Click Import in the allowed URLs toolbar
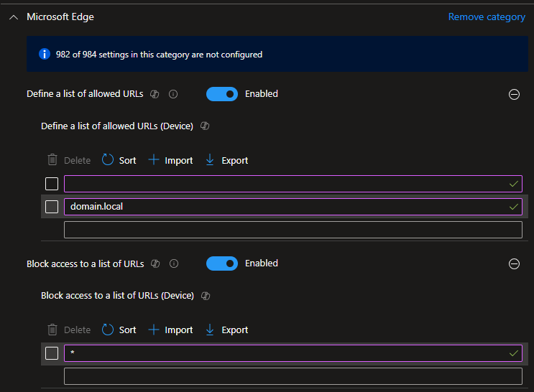Image resolution: width=534 pixels, height=392 pixels. tap(170, 160)
